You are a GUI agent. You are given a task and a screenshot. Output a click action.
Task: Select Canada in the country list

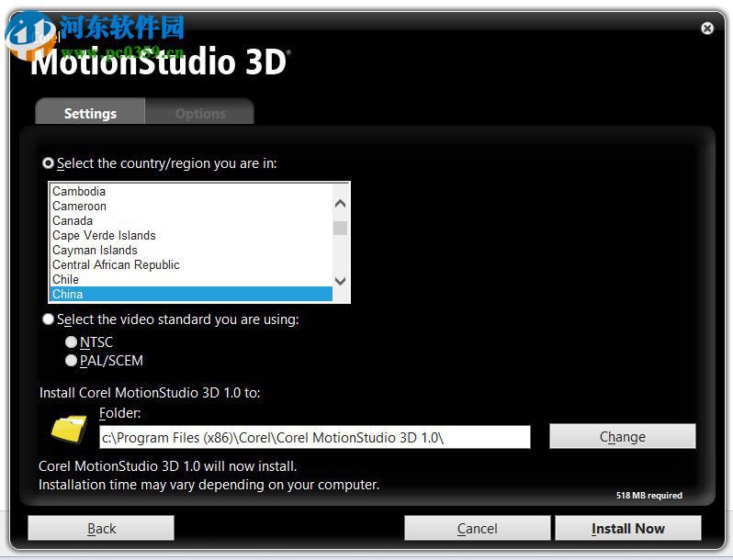click(x=191, y=220)
